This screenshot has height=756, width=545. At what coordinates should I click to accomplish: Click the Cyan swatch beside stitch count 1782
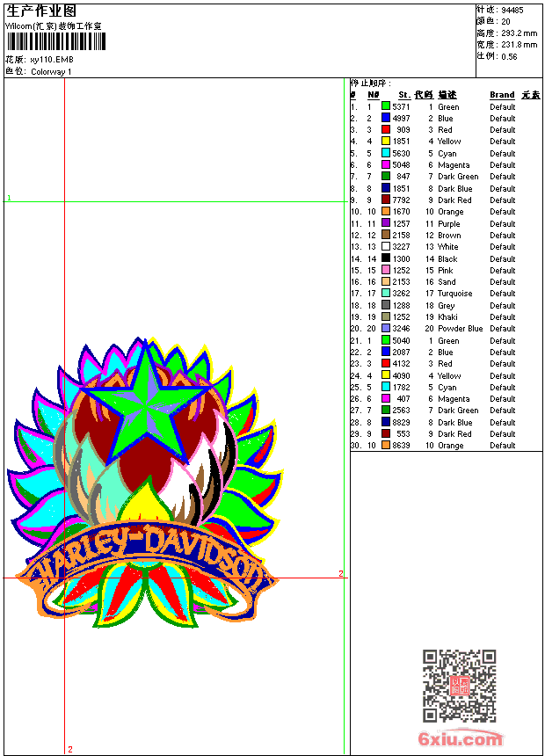point(386,386)
